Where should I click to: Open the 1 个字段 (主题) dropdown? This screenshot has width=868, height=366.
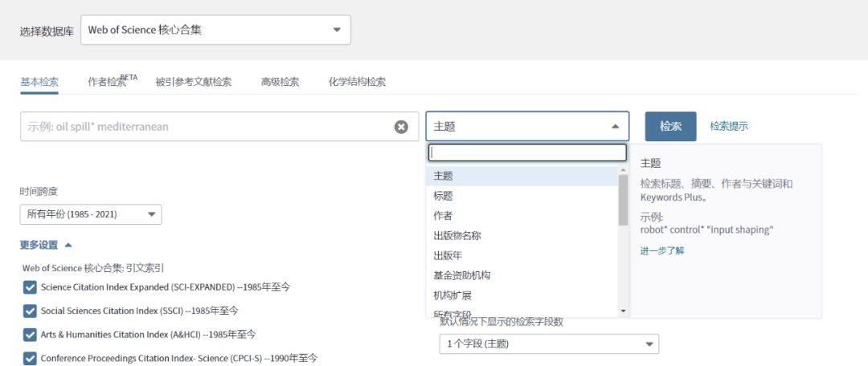tap(549, 344)
